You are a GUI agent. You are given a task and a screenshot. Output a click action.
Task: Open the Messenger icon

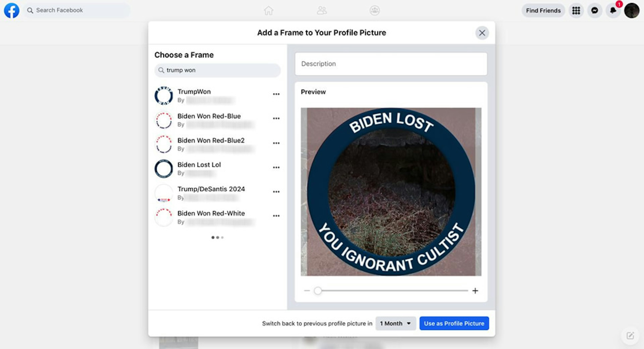595,11
